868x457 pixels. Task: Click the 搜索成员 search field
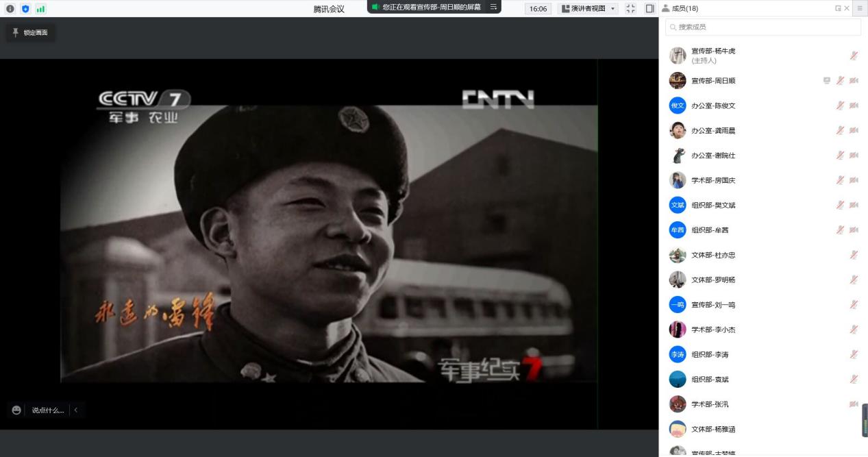[763, 27]
